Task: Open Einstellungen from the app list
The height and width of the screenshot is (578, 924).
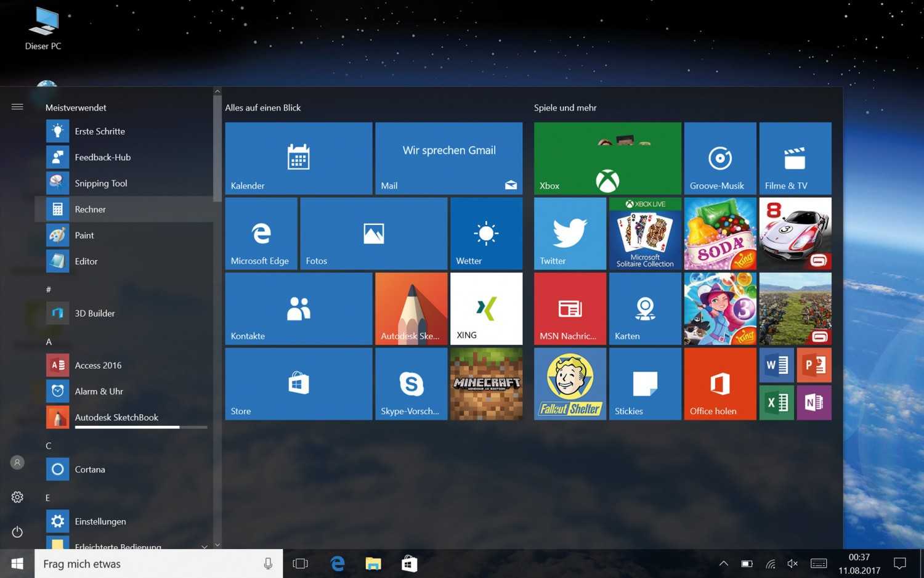Action: click(x=124, y=521)
